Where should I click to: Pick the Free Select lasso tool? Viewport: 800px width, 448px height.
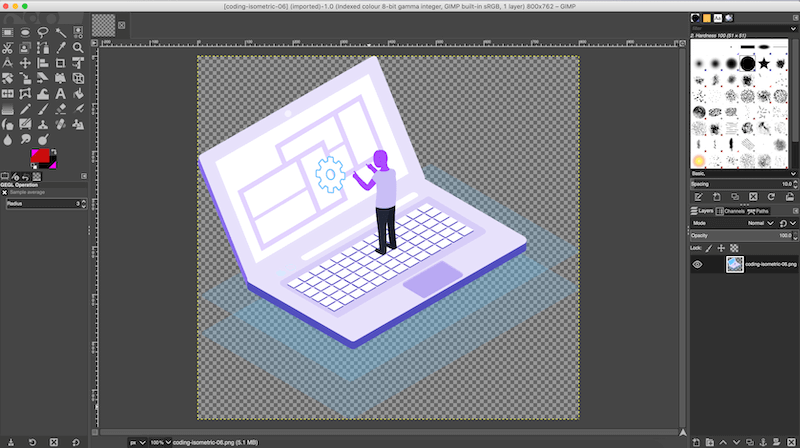(43, 32)
